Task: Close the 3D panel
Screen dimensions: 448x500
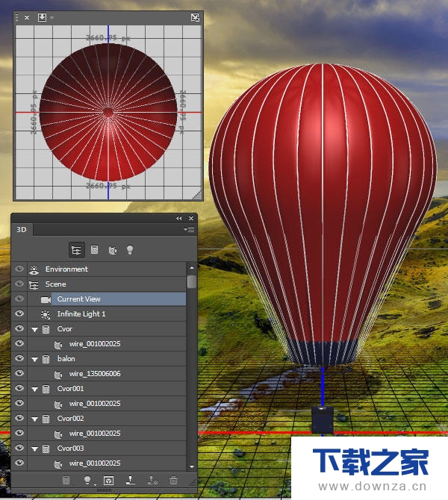Action: tap(191, 219)
